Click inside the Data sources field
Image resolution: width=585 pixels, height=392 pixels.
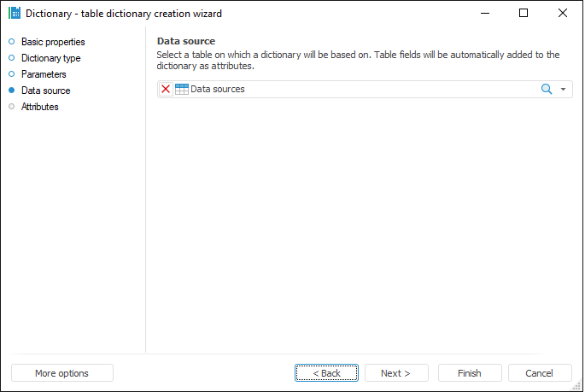(x=359, y=90)
